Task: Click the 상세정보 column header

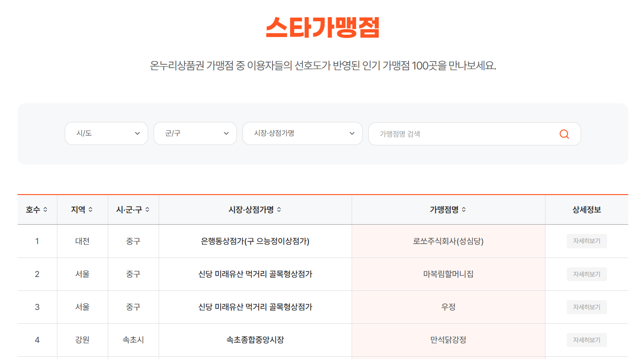Action: click(x=587, y=210)
